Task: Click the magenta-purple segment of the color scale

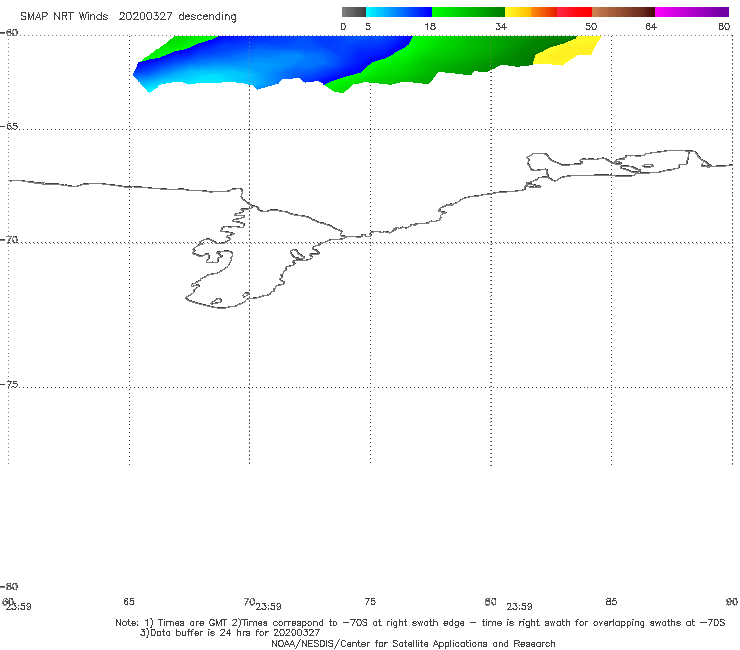Action: point(692,12)
